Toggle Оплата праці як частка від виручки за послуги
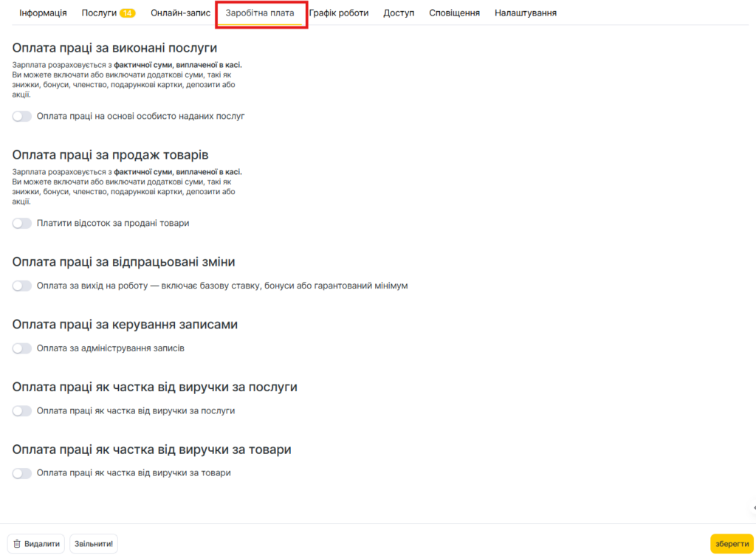 pyautogui.click(x=22, y=411)
